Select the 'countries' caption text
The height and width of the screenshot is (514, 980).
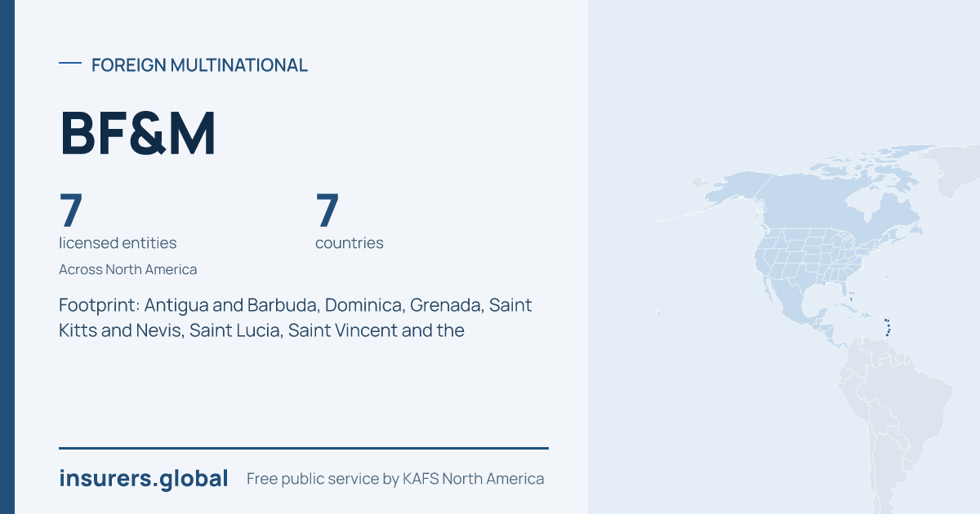pyautogui.click(x=350, y=243)
